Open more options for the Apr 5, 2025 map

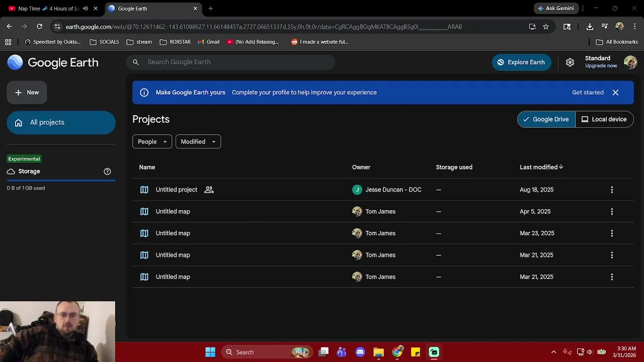612,212
